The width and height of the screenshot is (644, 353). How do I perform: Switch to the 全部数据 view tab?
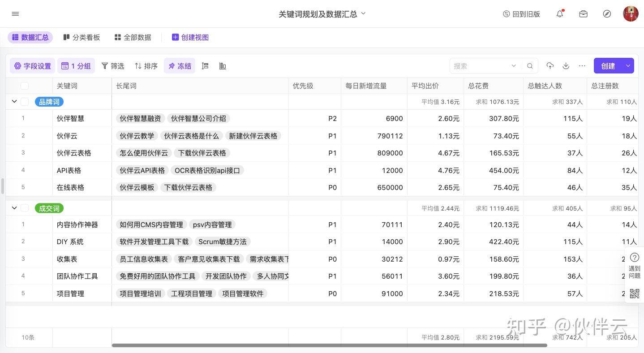133,37
